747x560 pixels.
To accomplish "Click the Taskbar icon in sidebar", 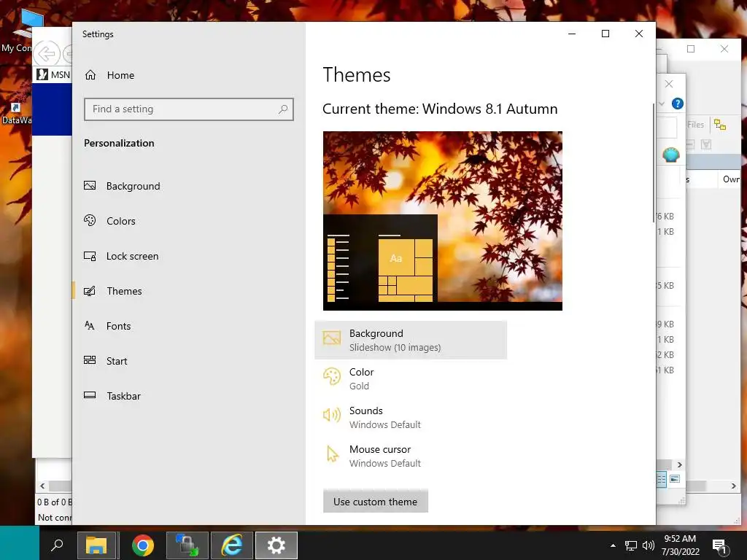I will click(x=90, y=395).
